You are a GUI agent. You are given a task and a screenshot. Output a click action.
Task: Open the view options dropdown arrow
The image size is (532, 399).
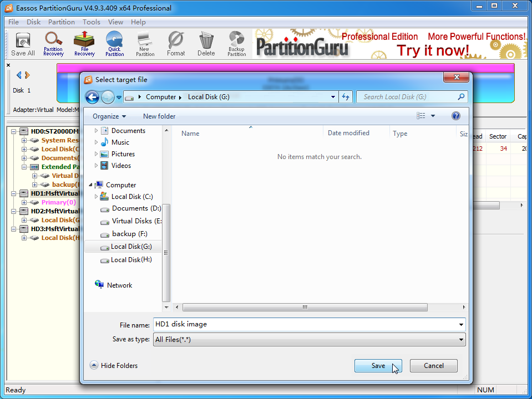point(433,116)
